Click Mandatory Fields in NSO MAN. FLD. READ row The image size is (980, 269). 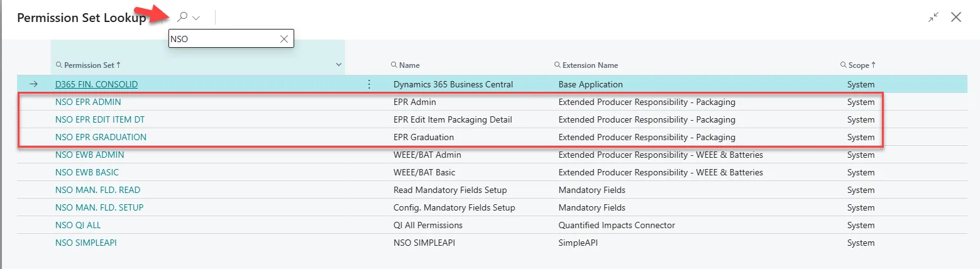592,190
